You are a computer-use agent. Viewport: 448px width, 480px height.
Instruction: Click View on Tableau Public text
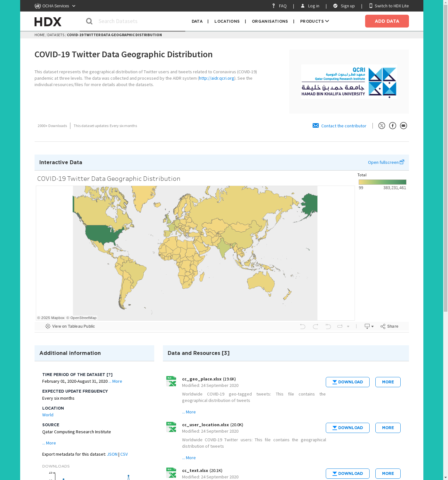click(x=74, y=326)
